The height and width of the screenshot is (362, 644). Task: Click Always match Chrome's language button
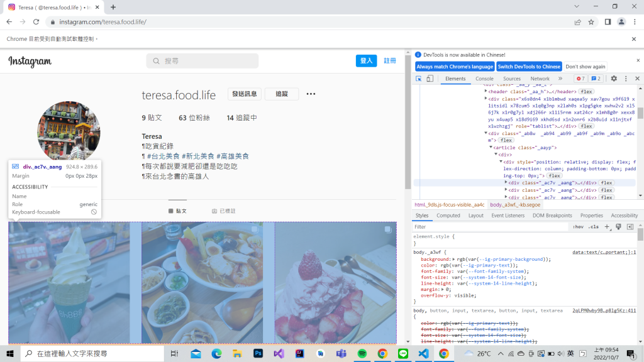pos(455,67)
